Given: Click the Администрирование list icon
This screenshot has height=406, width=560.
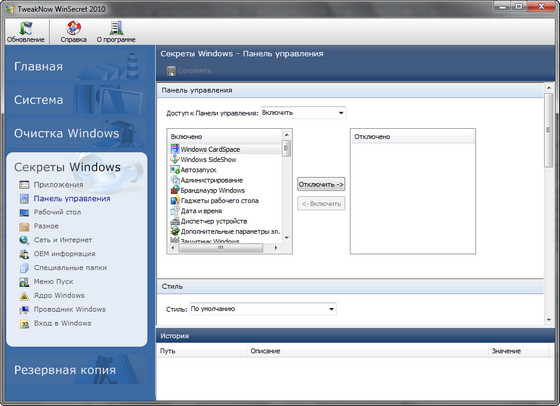Looking at the screenshot, I should pos(175,180).
